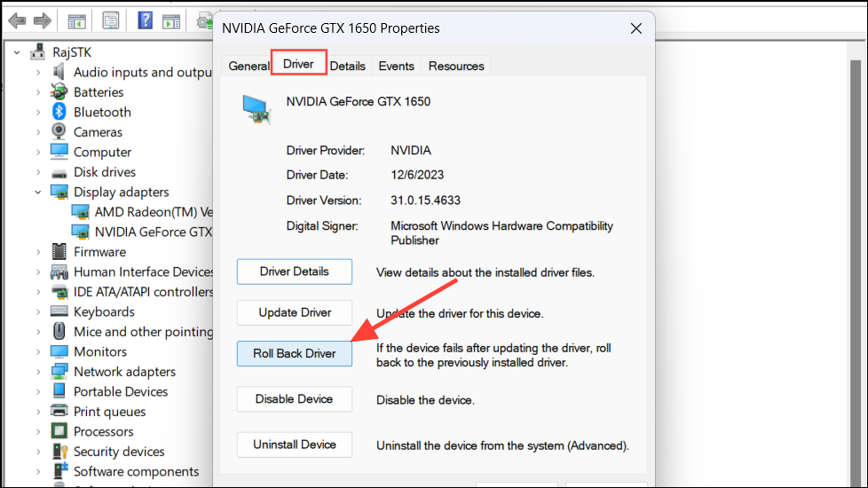Toggle the Show/Hide Console Tree toolbar icon

77,21
